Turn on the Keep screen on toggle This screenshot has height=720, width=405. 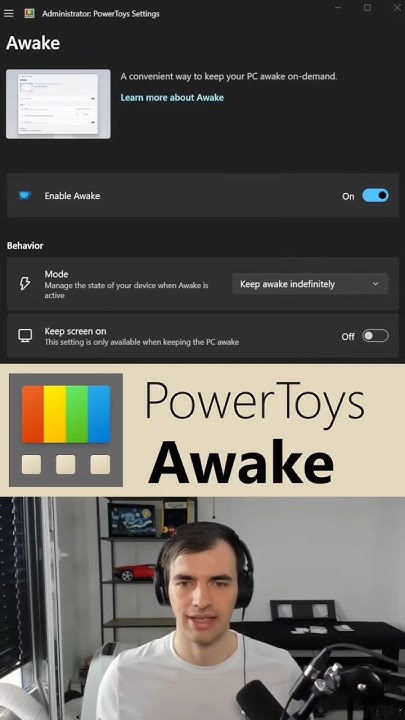pos(375,336)
